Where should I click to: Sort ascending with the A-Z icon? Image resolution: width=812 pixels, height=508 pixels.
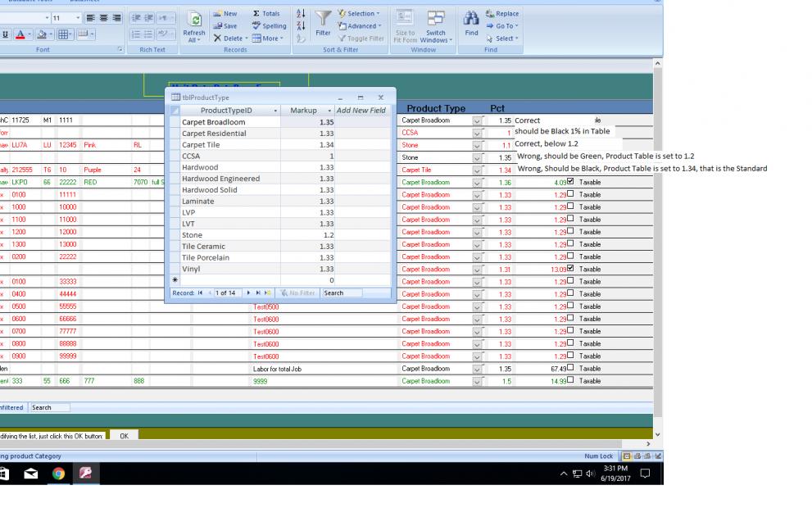[300, 14]
